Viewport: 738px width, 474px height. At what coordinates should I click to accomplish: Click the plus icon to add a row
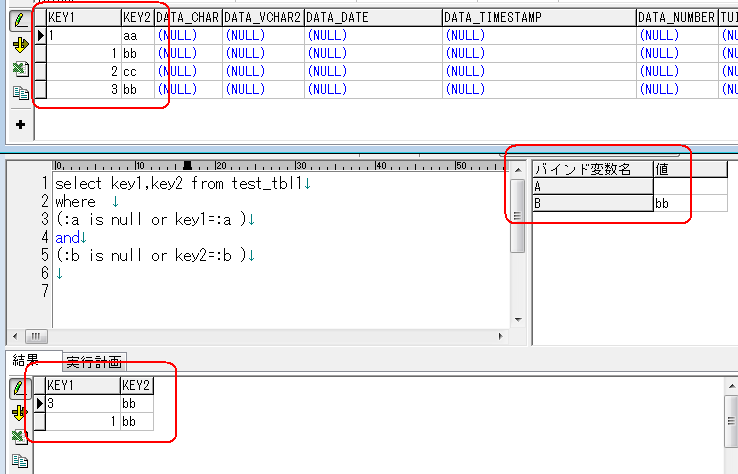click(x=19, y=125)
